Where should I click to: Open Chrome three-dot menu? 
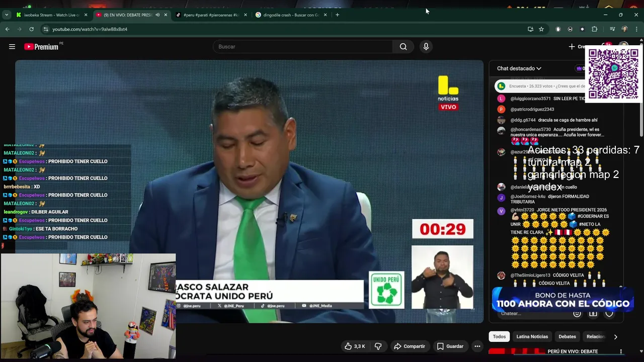[x=636, y=29]
